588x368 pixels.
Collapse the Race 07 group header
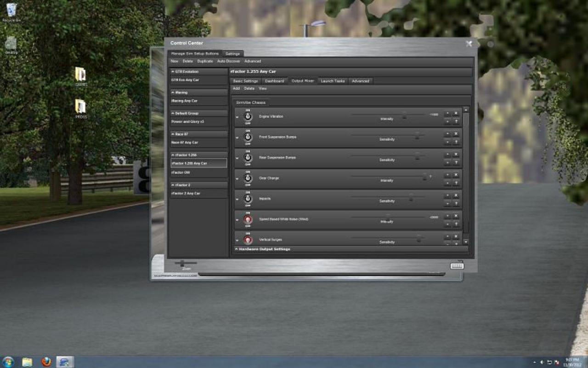point(198,134)
